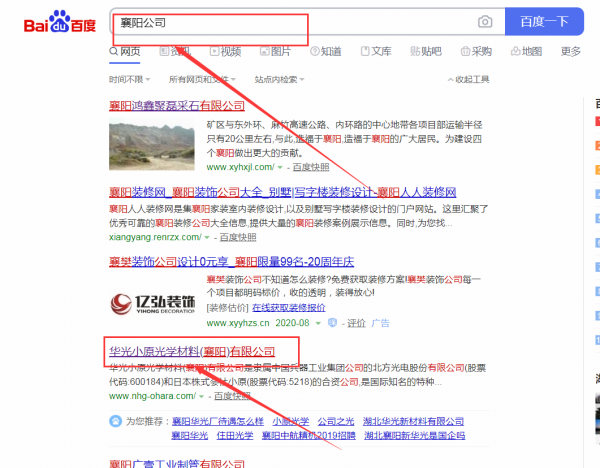The height and width of the screenshot is (468, 600).
Task: Open 百度快照 for www.xyhxjl.com
Action: click(x=311, y=167)
